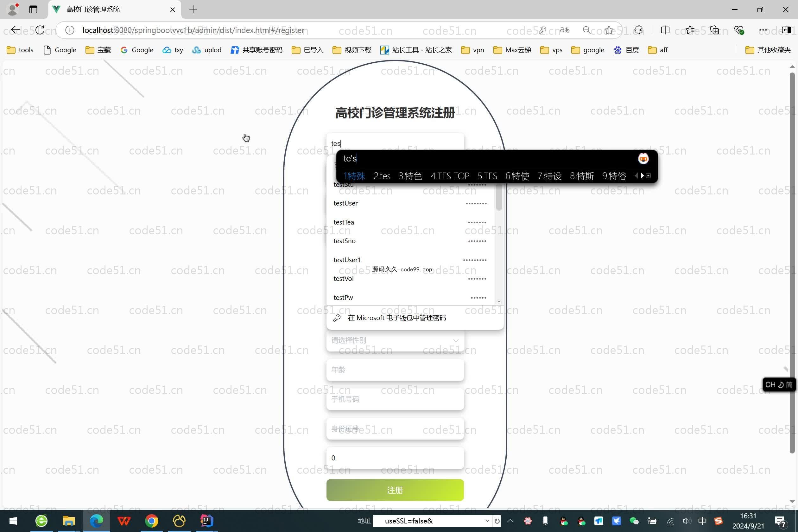Open the vpn bookmark folder

click(472, 50)
